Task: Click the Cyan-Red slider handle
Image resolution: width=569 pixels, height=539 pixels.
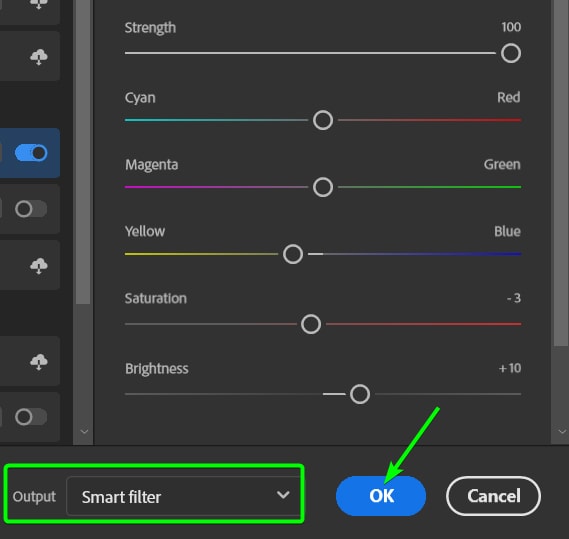Action: coord(323,120)
